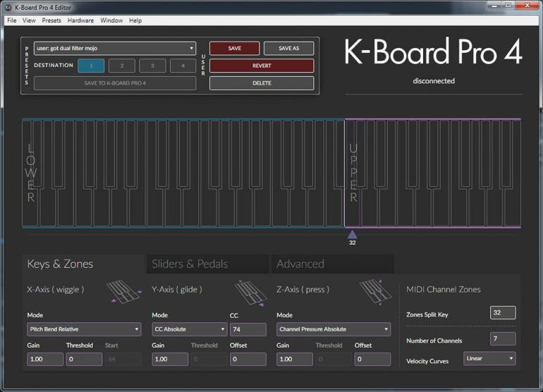Open the File menu

click(12, 20)
